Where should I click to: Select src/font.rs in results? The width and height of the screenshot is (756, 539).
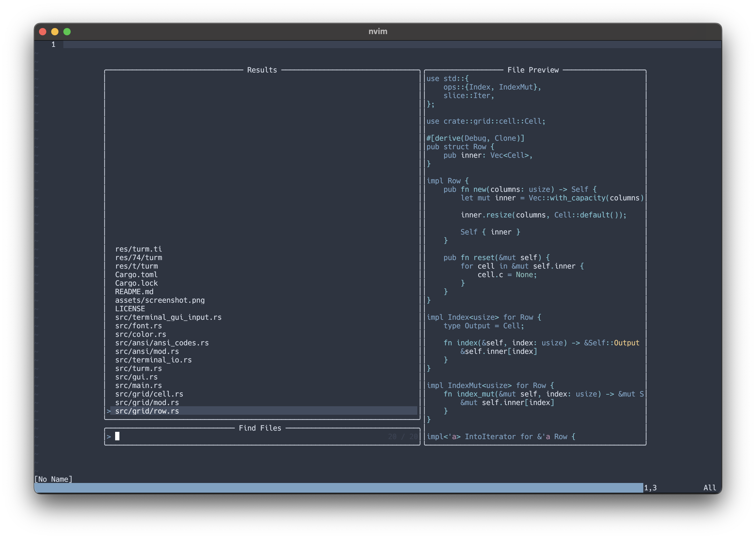(x=139, y=326)
